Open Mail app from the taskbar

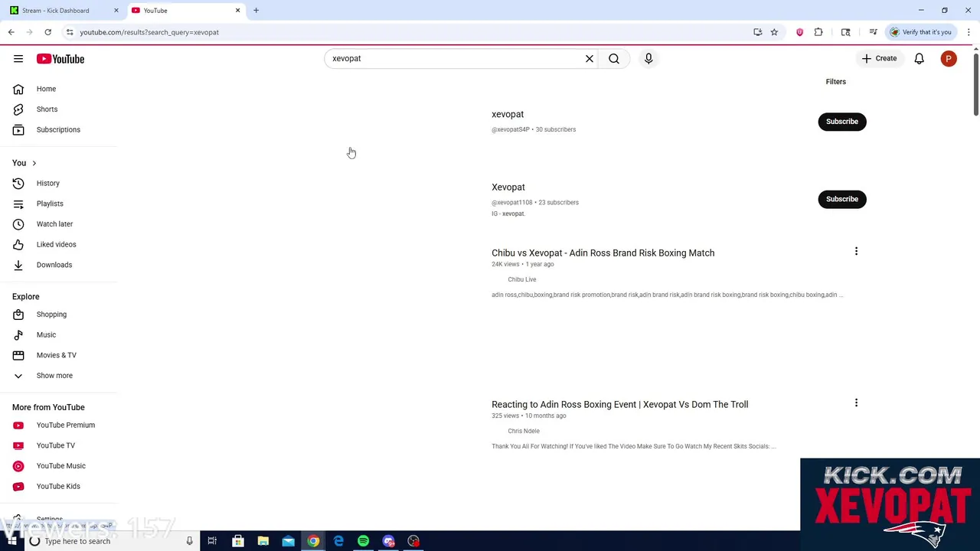coord(288,541)
